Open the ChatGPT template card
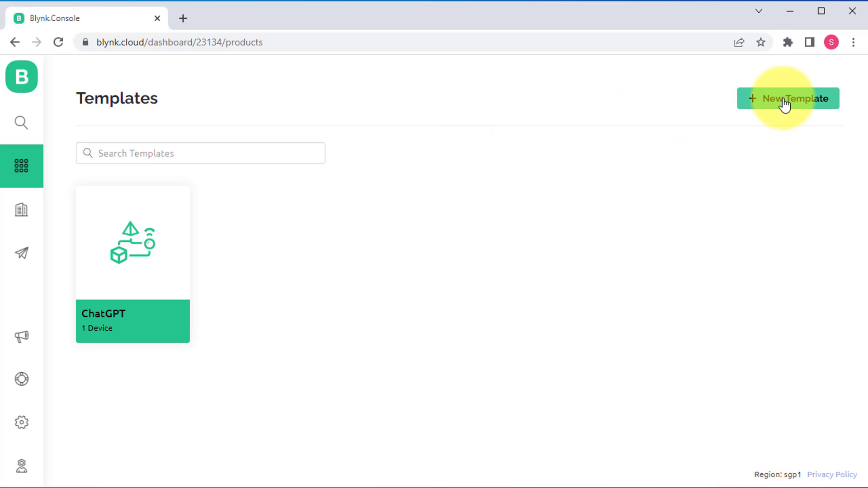The height and width of the screenshot is (488, 868). 133,264
